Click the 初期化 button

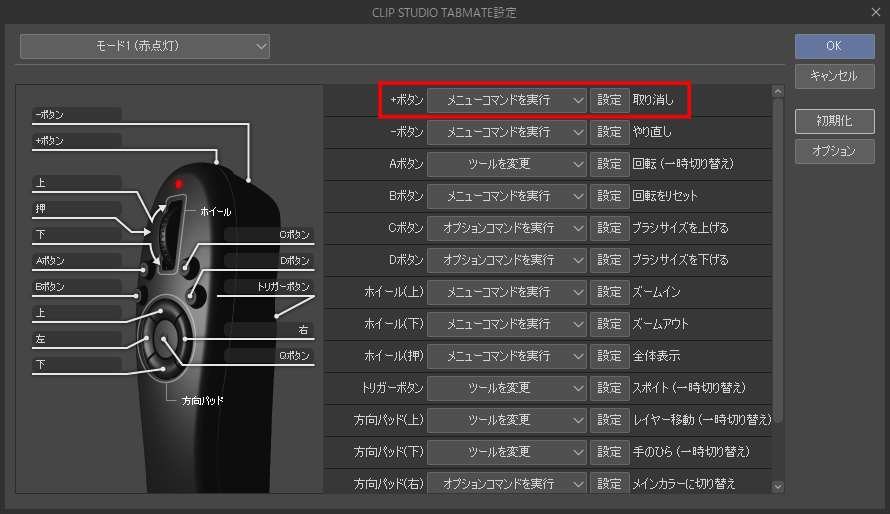[834, 121]
